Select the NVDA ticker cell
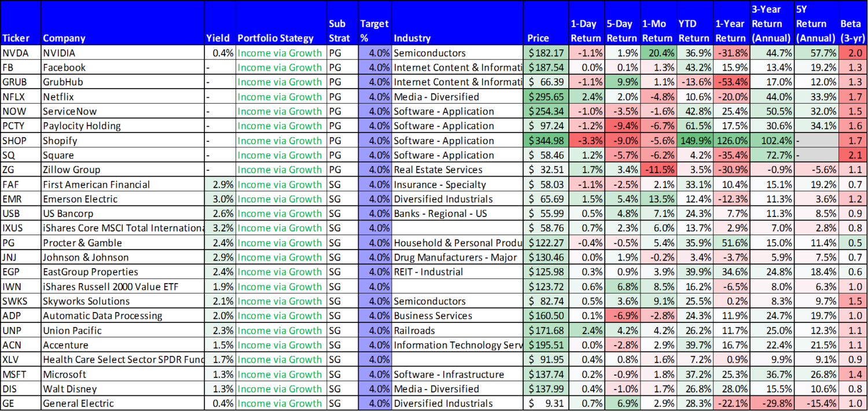Viewport: 868px width, 411px height. (21, 53)
